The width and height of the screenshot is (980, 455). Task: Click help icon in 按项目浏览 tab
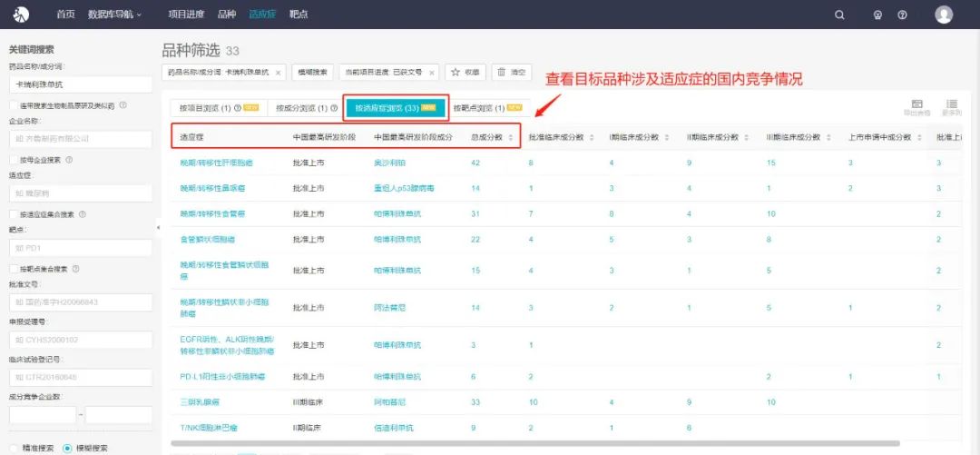point(238,108)
